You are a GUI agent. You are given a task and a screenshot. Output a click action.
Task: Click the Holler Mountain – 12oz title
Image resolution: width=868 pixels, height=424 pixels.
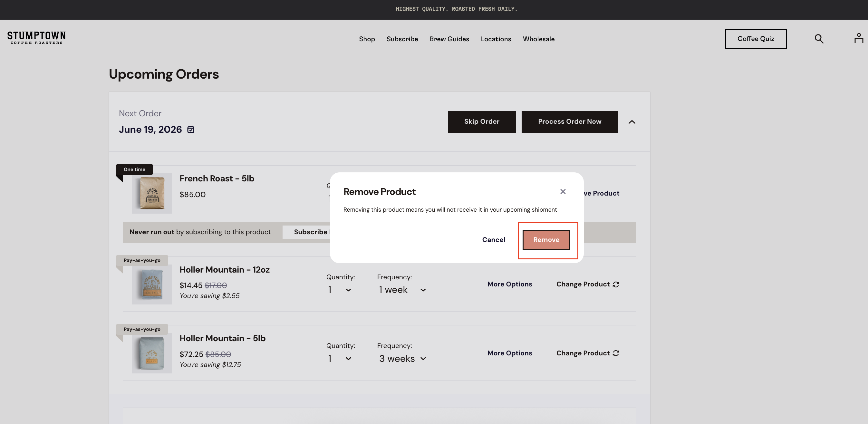coord(225,270)
